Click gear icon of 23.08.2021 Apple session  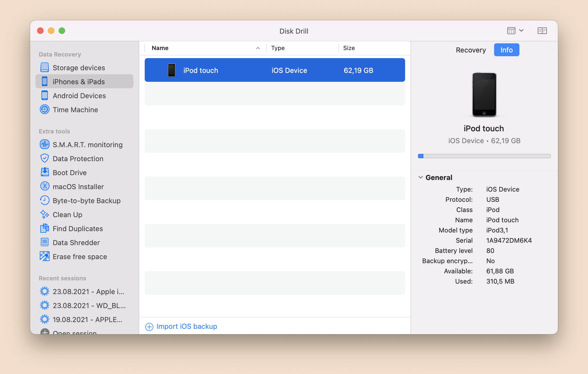click(45, 291)
